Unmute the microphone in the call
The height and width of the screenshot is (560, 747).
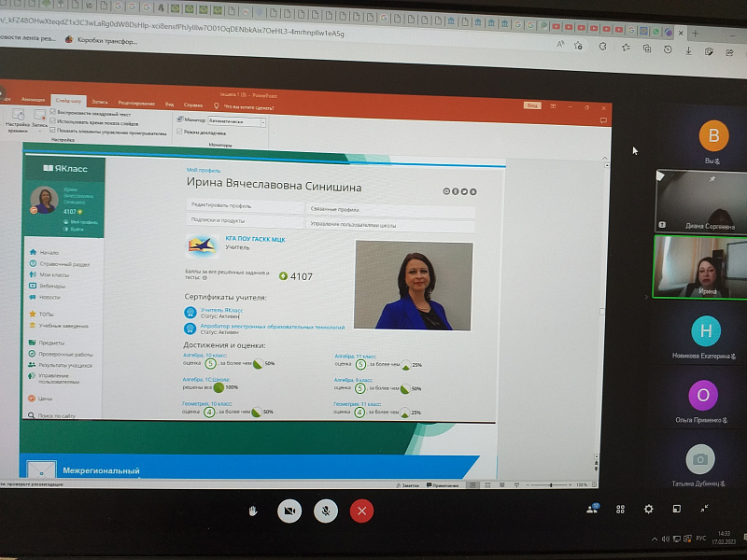click(326, 511)
